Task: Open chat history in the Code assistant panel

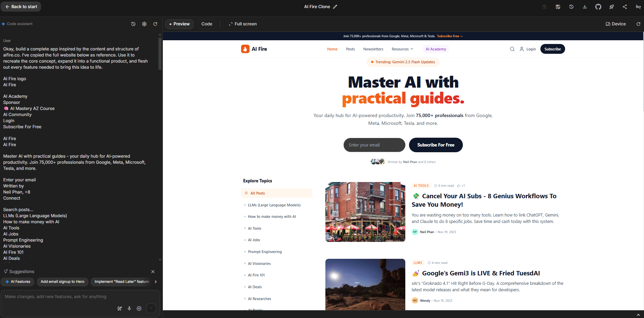Action: (x=133, y=24)
